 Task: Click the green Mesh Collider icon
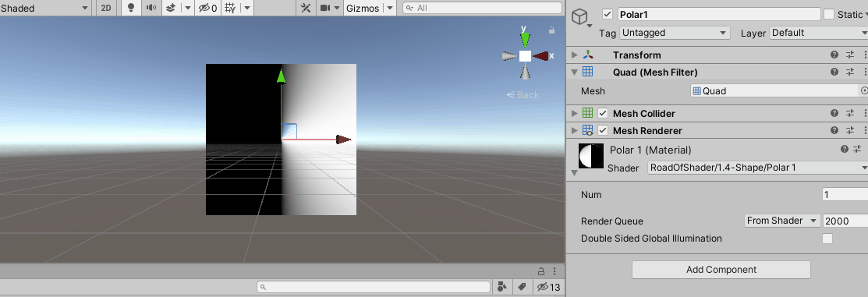588,113
